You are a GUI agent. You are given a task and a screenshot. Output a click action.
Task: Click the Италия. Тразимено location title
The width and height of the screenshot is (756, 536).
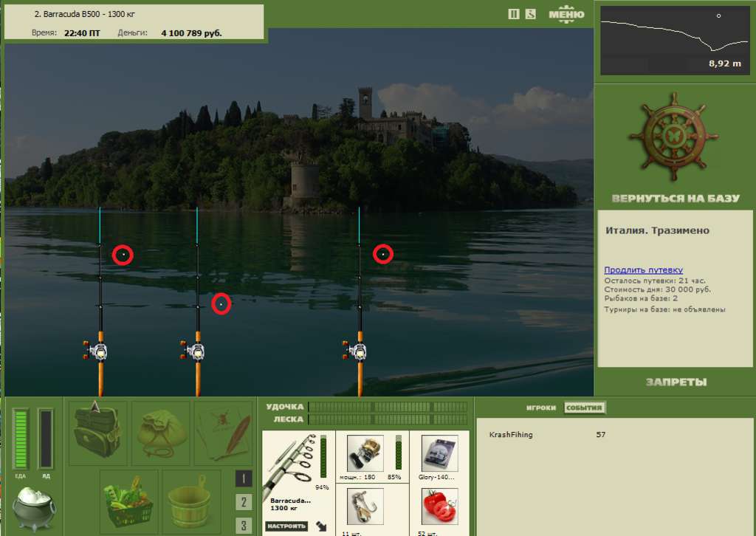click(657, 230)
